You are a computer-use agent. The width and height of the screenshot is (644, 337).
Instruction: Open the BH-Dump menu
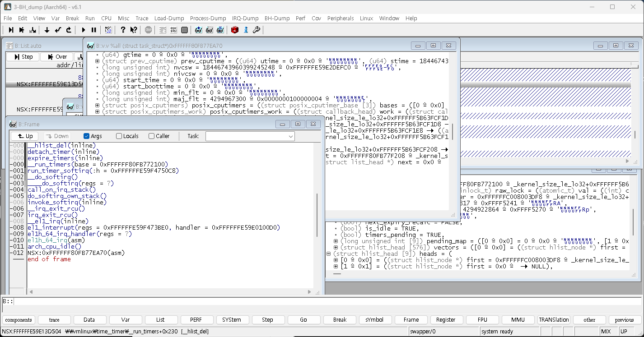277,18
